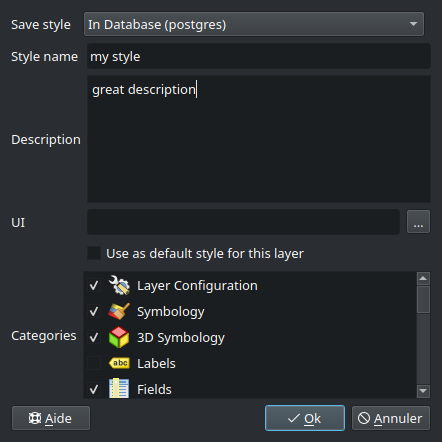Uncheck the Fields category checkbox

click(x=94, y=389)
